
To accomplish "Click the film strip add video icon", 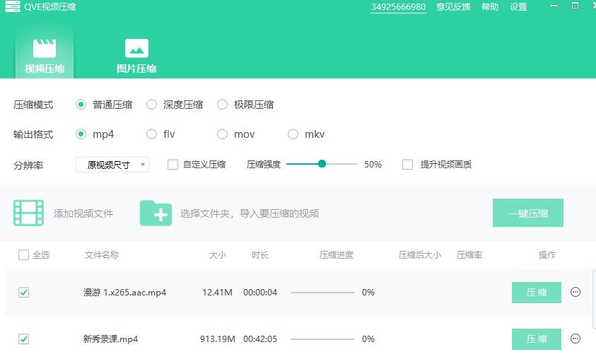I will [28, 213].
